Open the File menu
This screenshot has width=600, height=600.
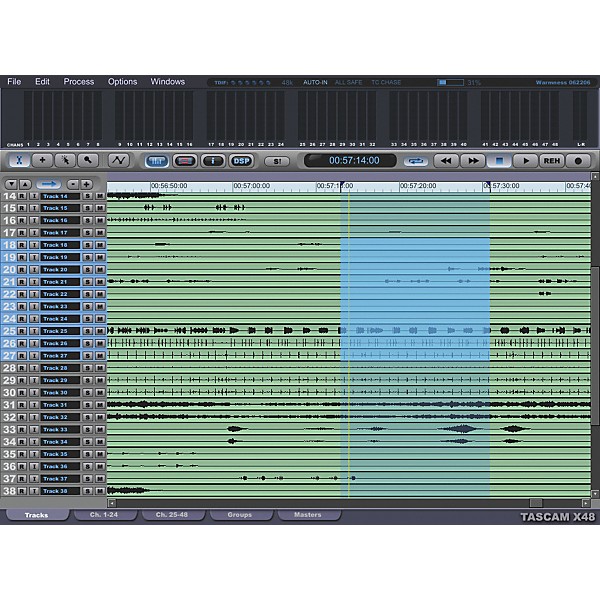coord(14,82)
